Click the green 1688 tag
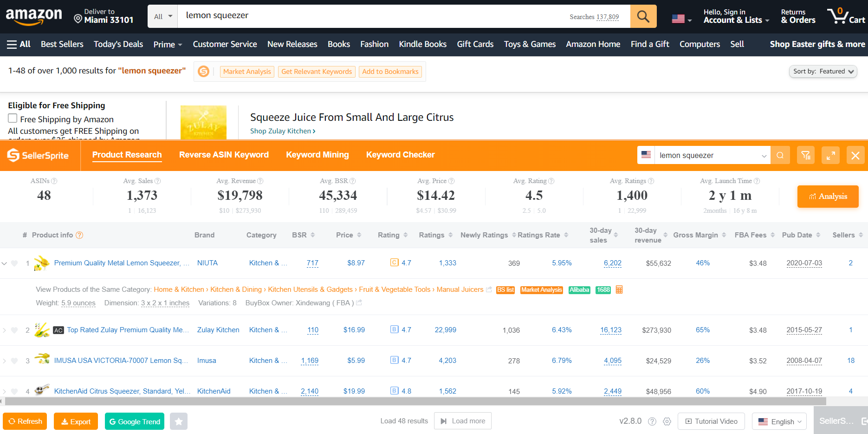The height and width of the screenshot is (434, 868). (603, 290)
